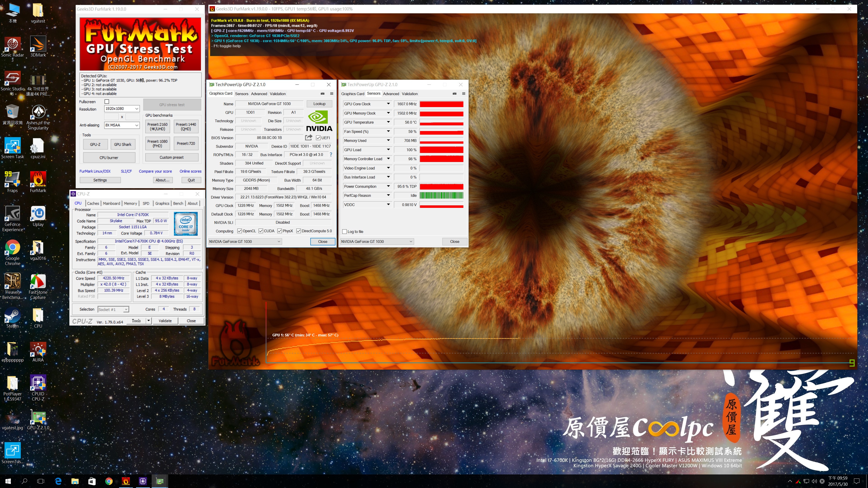The height and width of the screenshot is (488, 868).
Task: Open Google Chrome desktop shortcut
Action: click(x=12, y=253)
